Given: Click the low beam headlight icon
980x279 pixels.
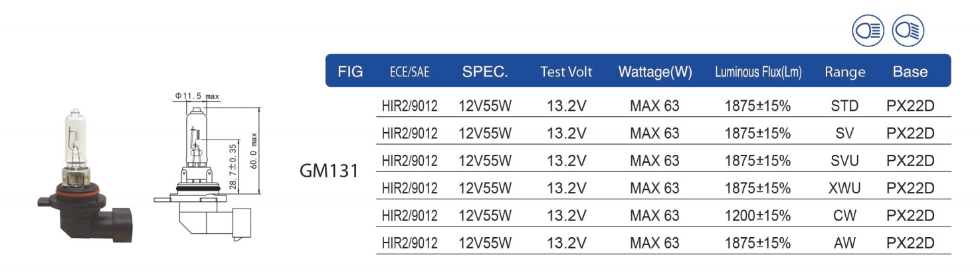Looking at the screenshot, I should point(909,31).
